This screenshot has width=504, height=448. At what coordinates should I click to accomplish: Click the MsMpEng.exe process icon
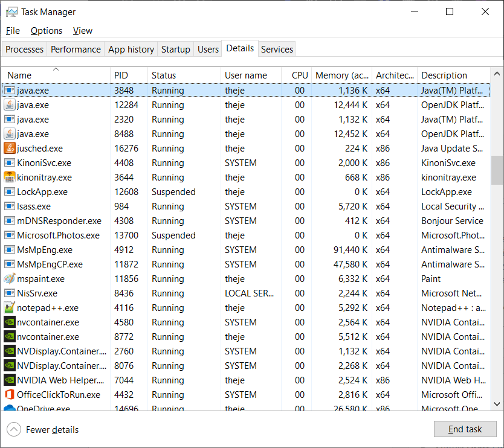coord(10,250)
